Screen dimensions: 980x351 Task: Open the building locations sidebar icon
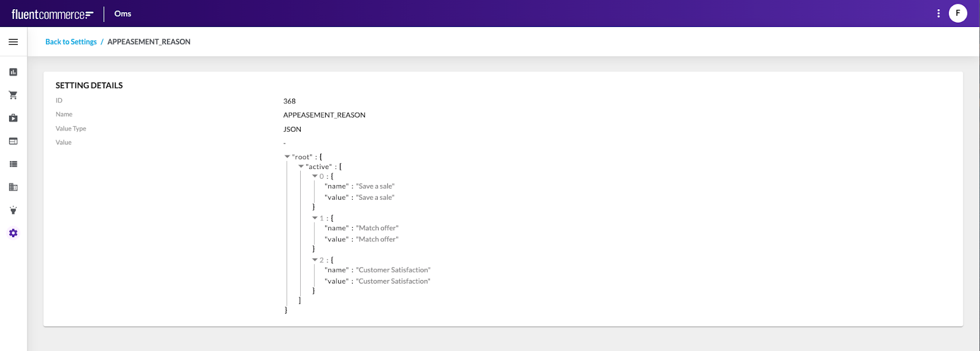[x=13, y=187]
